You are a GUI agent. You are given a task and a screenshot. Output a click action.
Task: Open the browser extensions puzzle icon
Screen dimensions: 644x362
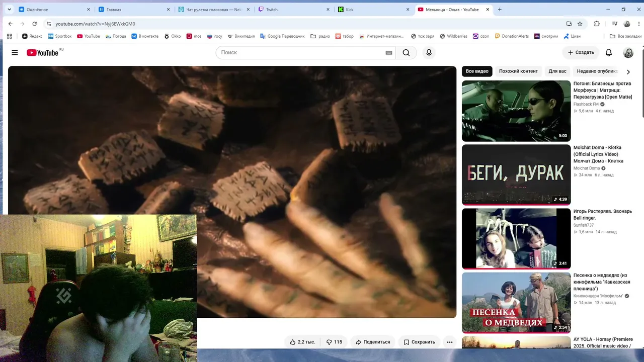pos(597,24)
